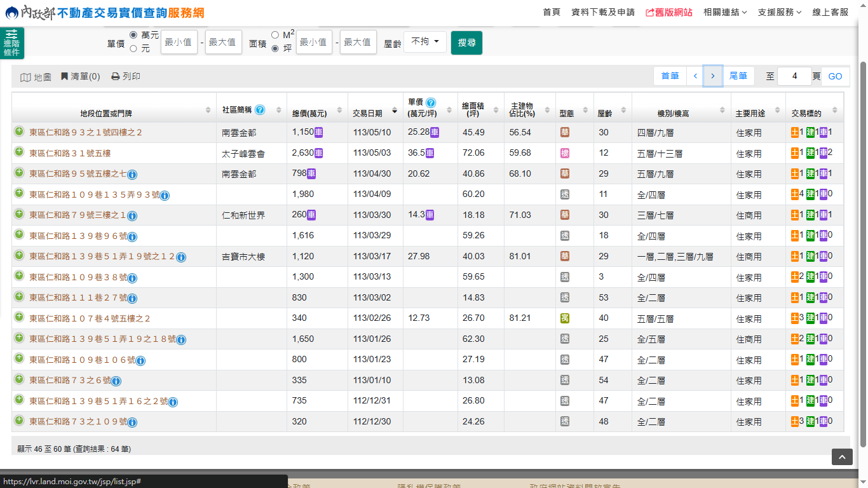Image resolution: width=868 pixels, height=488 pixels.
Task: Open the 清單(0) bookmark list
Action: (x=80, y=76)
